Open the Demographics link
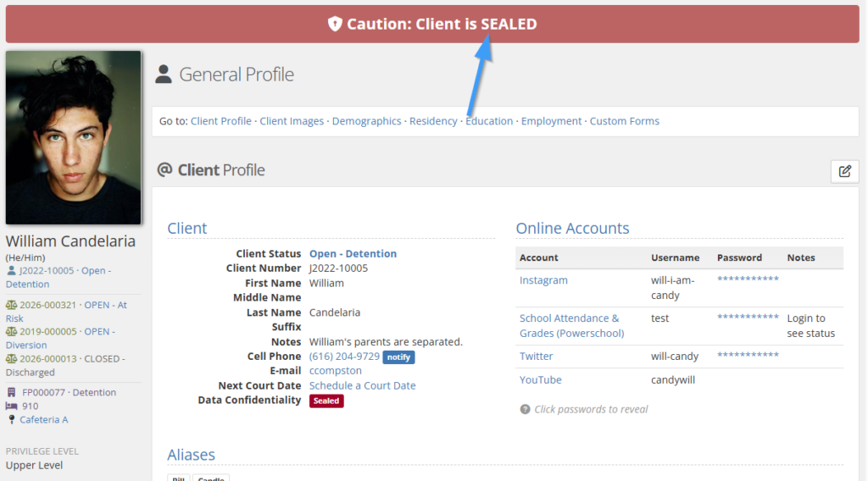868x481 pixels. [x=366, y=121]
